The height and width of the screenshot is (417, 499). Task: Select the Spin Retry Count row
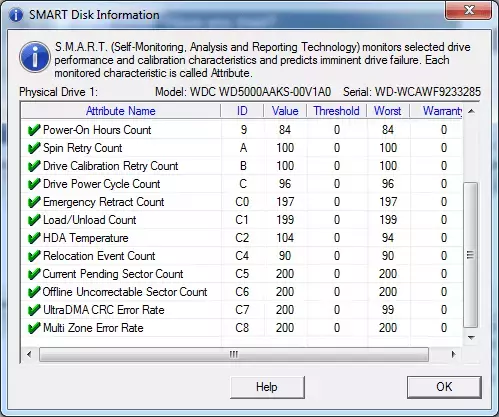pyautogui.click(x=242, y=148)
